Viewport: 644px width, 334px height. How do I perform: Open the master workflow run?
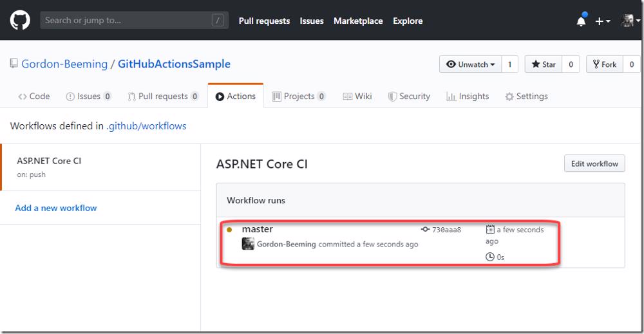point(258,229)
